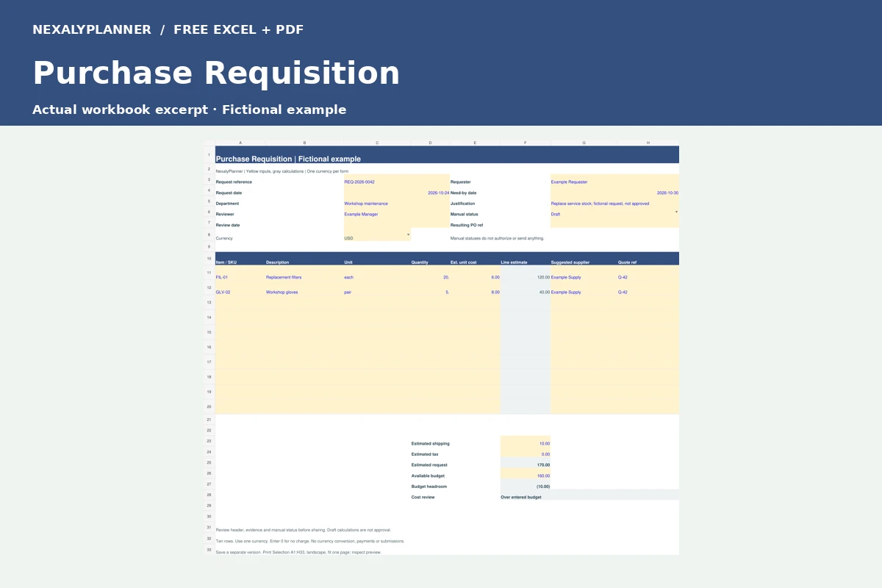882x588 pixels.
Task: Select column B header
Action: (304, 143)
